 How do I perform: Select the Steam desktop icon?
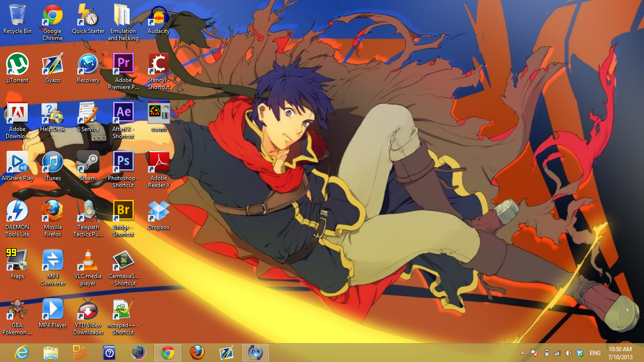click(88, 166)
